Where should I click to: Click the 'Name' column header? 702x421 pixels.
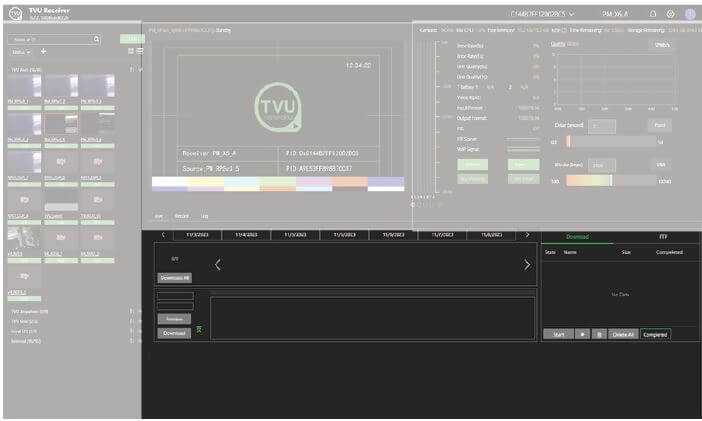pyautogui.click(x=569, y=252)
